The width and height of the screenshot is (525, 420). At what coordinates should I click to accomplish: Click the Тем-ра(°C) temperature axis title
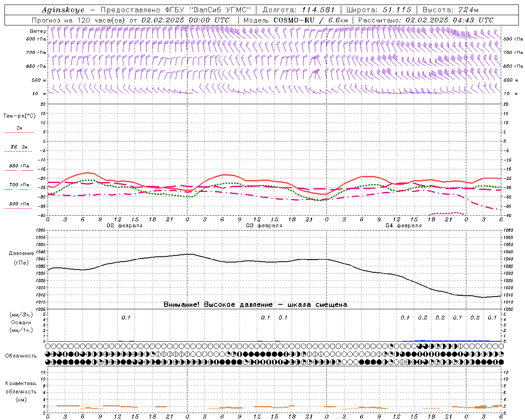coord(19,116)
